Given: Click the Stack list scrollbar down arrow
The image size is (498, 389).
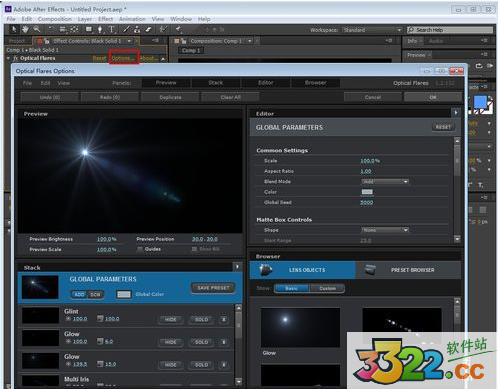Looking at the screenshot, I should 238,381.
